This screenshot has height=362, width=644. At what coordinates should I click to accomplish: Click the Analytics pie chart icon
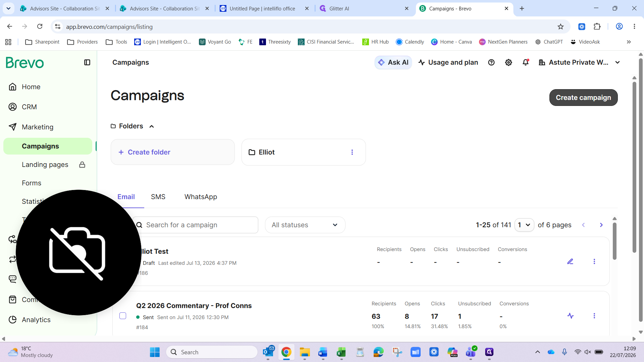click(12, 320)
